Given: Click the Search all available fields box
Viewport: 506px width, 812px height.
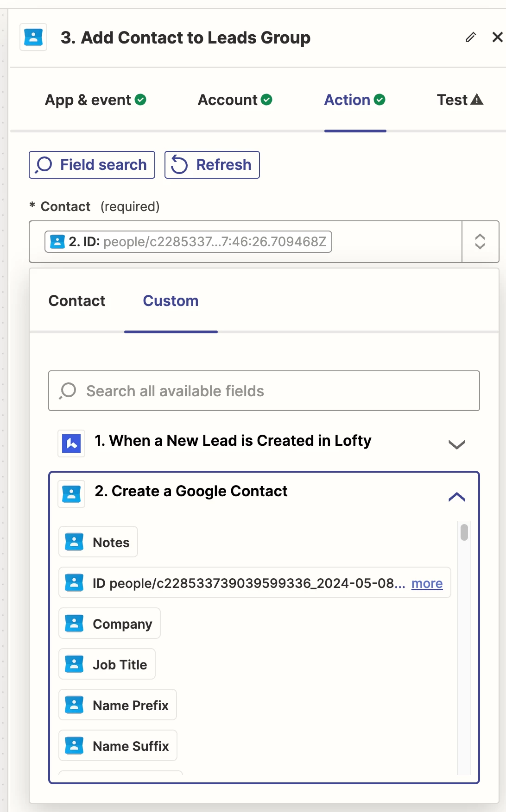Looking at the screenshot, I should [264, 391].
